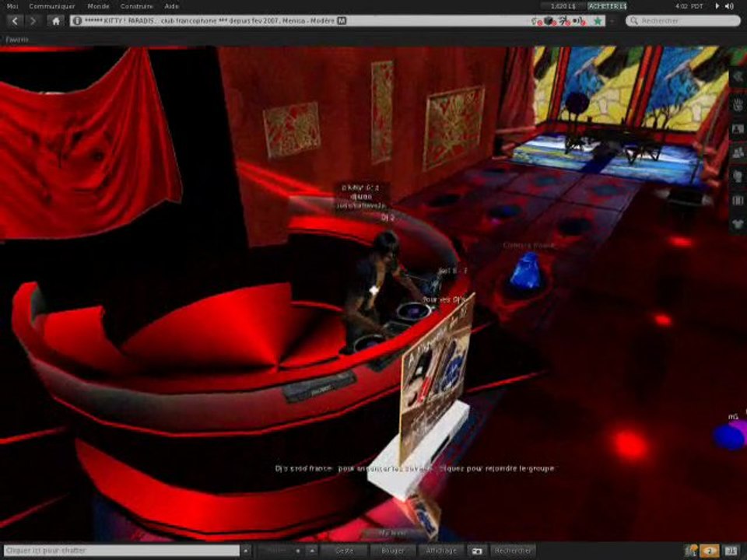
Task: Open the location history dropdown arrow
Action: click(x=612, y=21)
